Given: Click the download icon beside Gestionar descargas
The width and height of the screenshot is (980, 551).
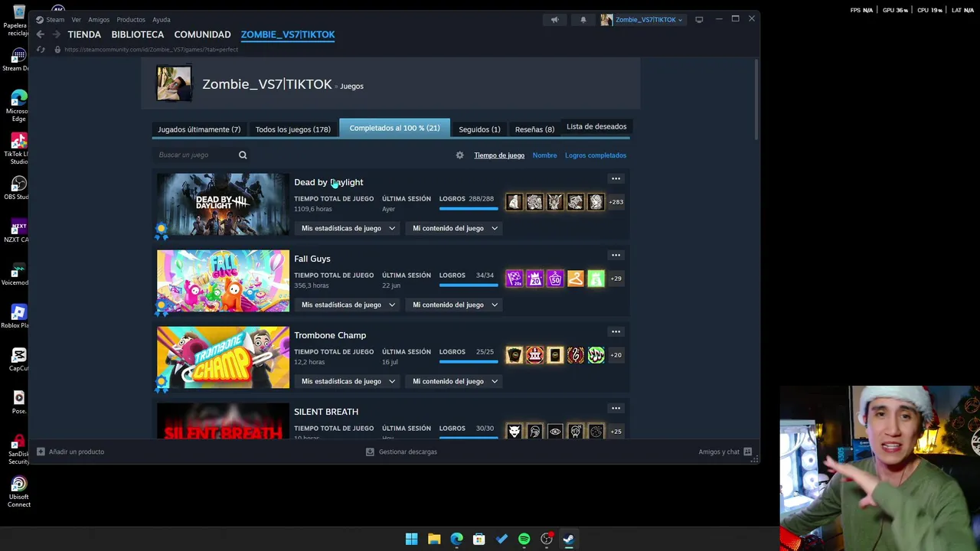Looking at the screenshot, I should click(370, 452).
